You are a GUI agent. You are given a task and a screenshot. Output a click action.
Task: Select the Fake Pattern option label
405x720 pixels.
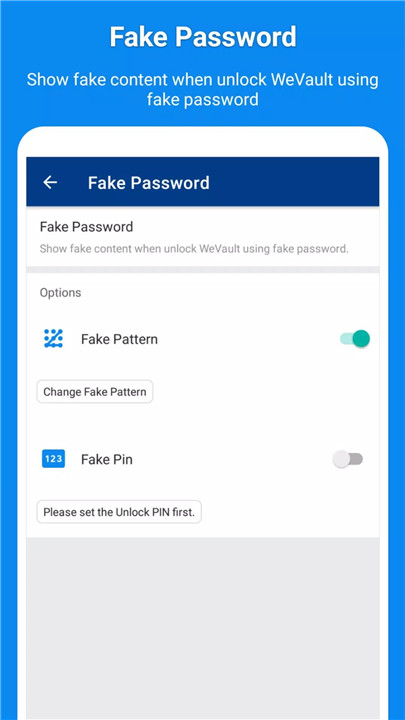[x=119, y=339]
